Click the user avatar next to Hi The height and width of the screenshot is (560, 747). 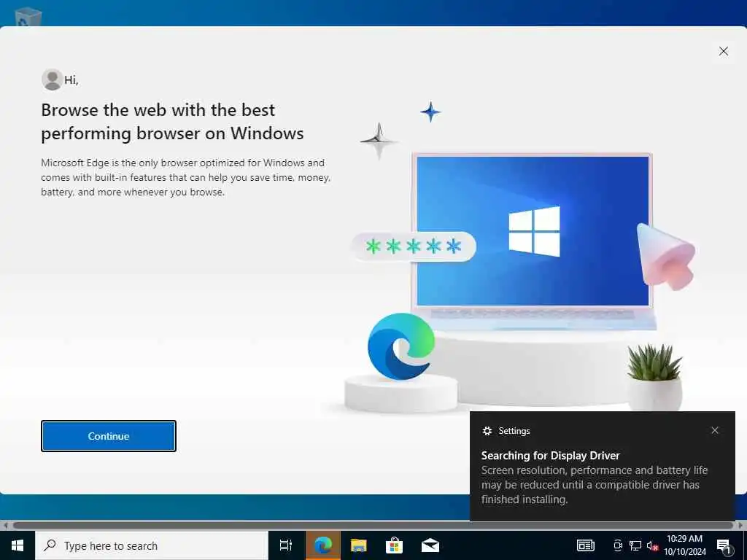coord(52,79)
